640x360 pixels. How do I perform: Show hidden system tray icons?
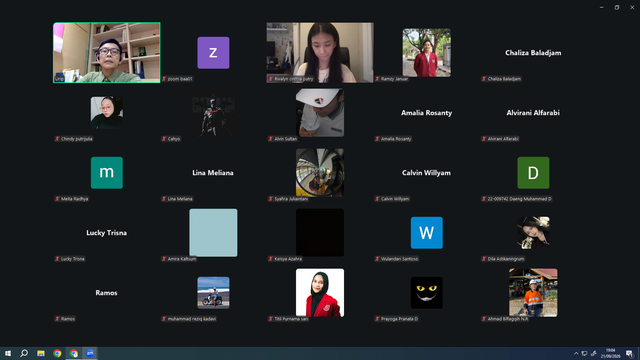[576, 353]
